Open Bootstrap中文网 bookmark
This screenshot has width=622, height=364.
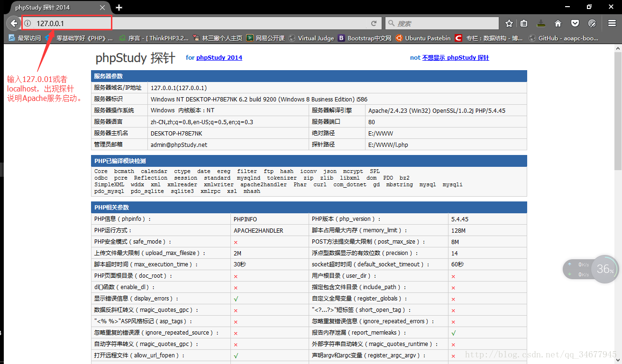365,38
